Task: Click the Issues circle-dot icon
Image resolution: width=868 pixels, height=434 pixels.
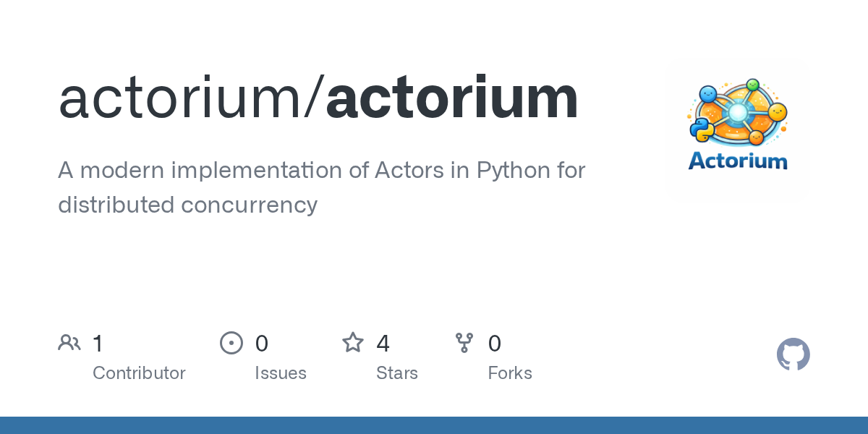Action: 231,343
